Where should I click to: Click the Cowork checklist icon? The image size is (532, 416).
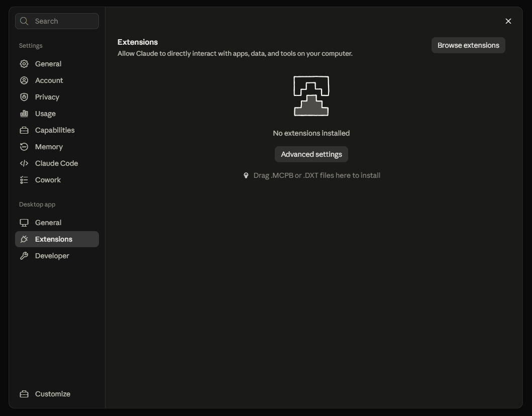[x=24, y=180]
